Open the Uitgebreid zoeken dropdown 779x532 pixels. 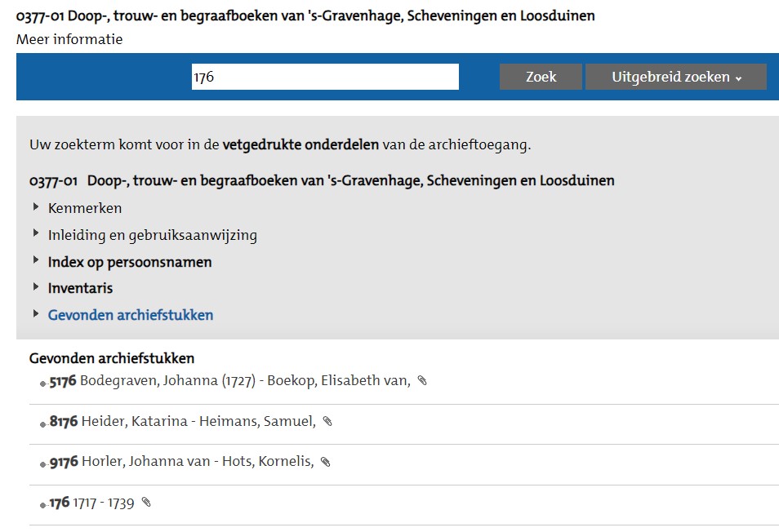(x=676, y=77)
